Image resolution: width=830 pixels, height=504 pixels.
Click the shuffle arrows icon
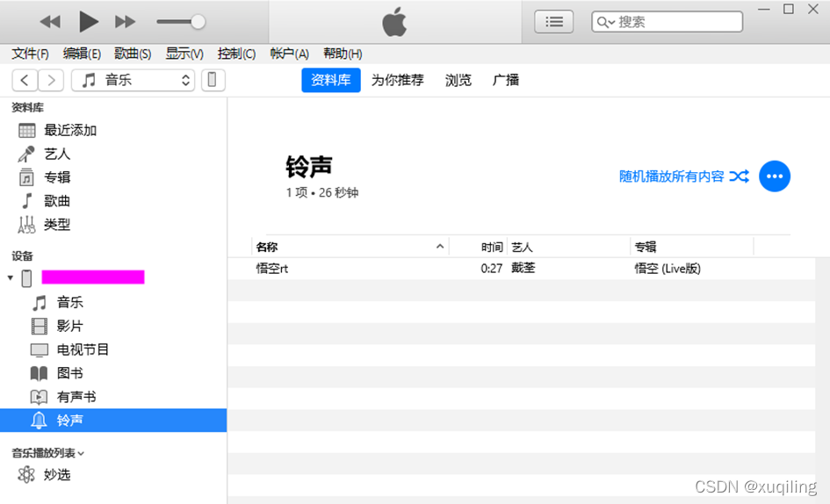[x=739, y=176]
